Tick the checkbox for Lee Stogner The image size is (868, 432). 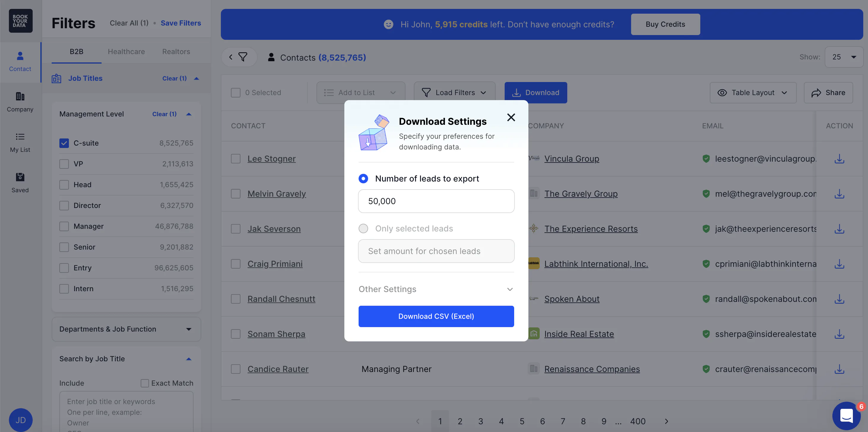235,158
